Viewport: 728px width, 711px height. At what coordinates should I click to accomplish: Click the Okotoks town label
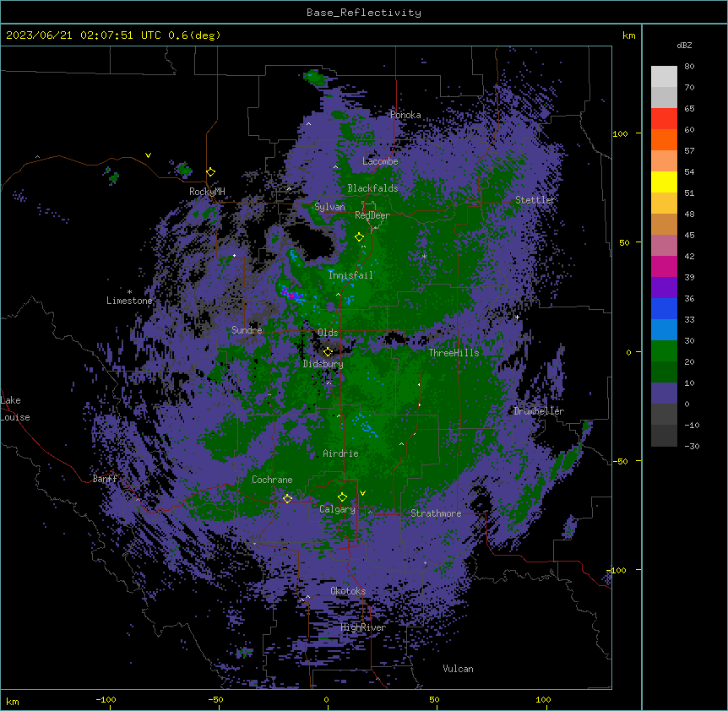point(348,591)
